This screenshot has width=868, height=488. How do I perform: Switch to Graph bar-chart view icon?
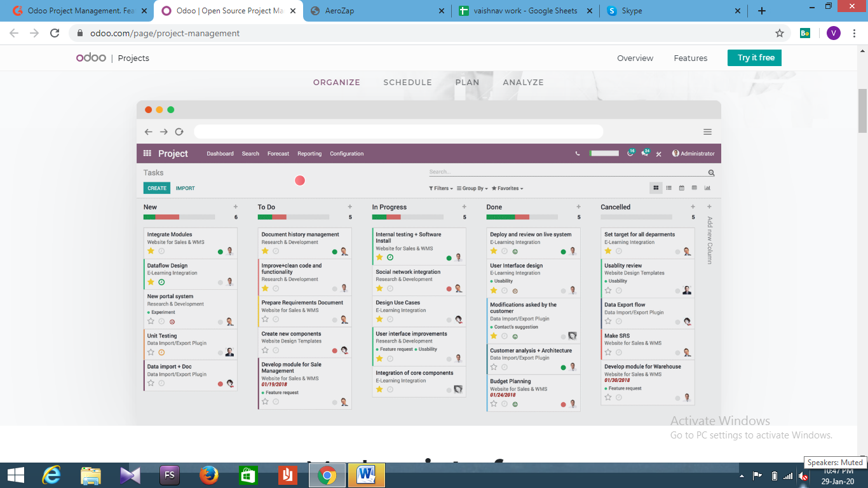[707, 188]
